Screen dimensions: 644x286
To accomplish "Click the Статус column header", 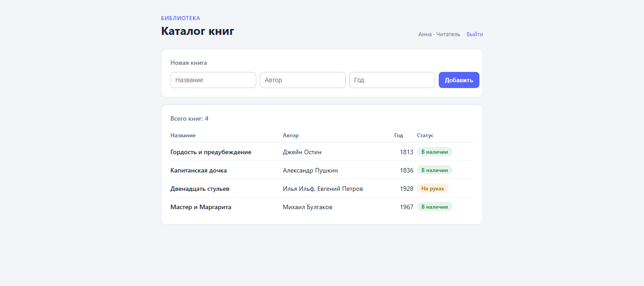I will (x=425, y=135).
